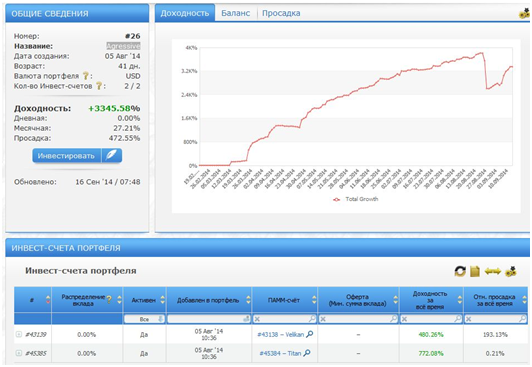Click the 0.21% drawdown cell
This screenshot has width=532, height=367.
pos(495,353)
